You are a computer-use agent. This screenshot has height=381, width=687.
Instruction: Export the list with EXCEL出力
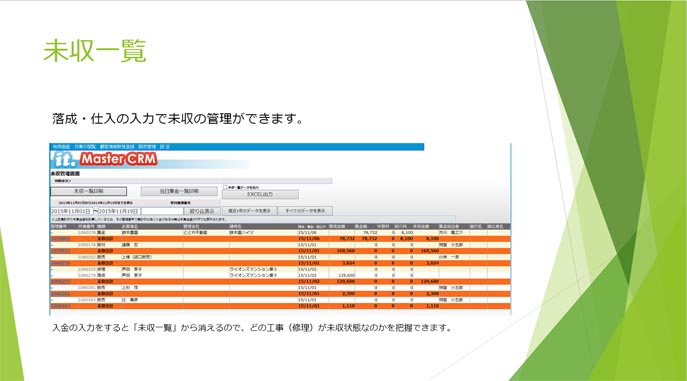click(x=260, y=194)
